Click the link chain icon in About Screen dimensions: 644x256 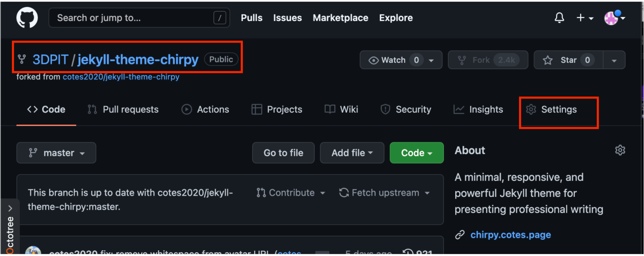click(x=460, y=235)
